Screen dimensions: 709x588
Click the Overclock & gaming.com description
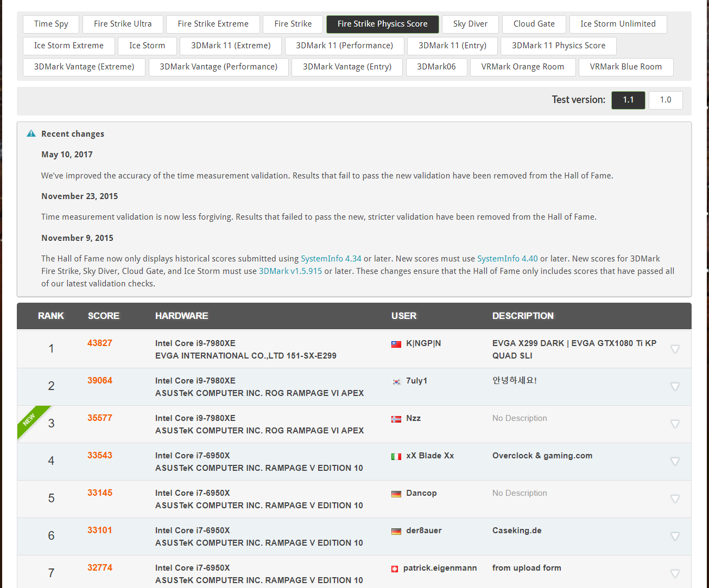pyautogui.click(x=542, y=456)
